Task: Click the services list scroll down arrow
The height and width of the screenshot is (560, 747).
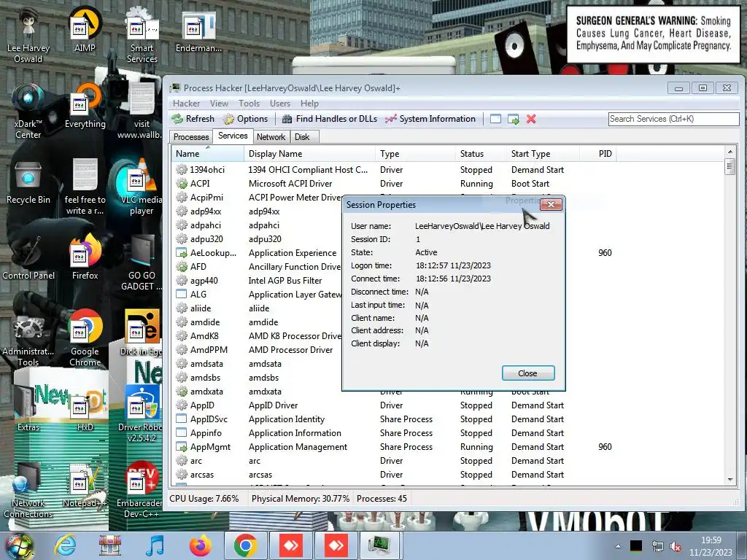Action: coord(729,480)
